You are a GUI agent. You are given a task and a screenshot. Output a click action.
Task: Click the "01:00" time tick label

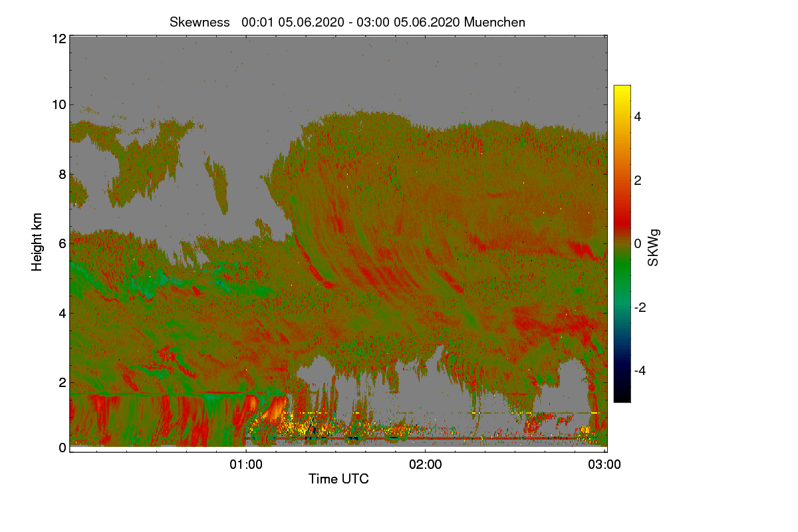click(245, 465)
